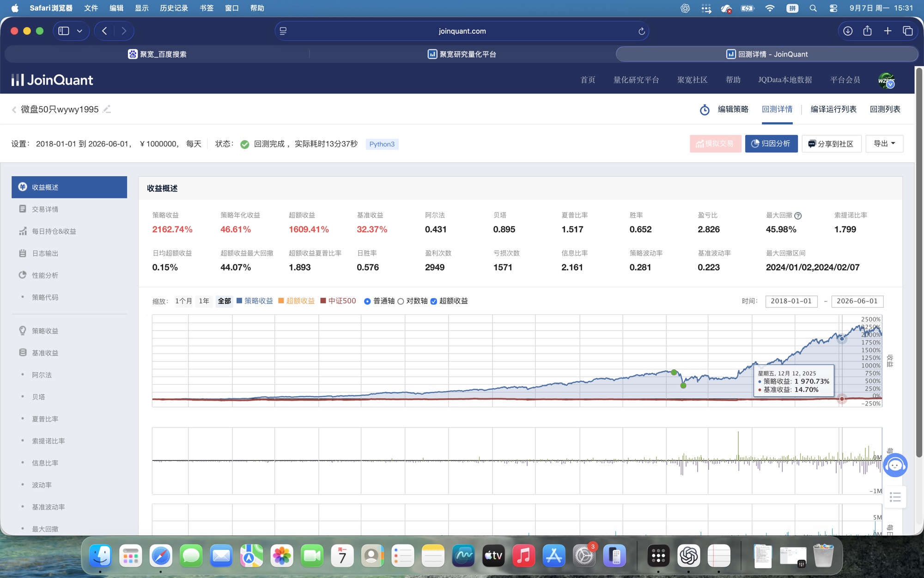The width and height of the screenshot is (924, 578).
Task: Click the 归因分析 button
Action: coord(771,144)
